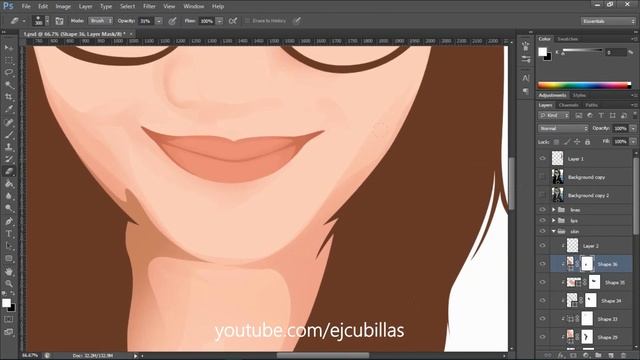Viewport: 640px width, 360px height.
Task: Enable the Erase to History checkbox
Action: (x=247, y=21)
